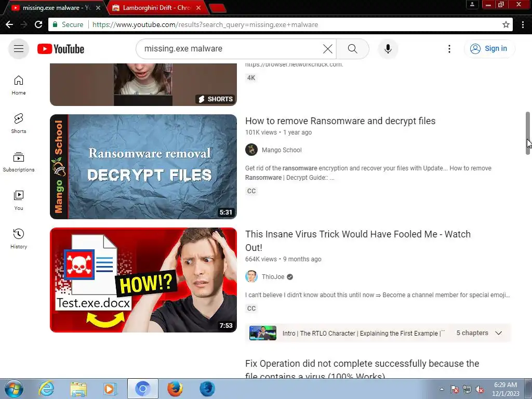Switch to the Lamborghini Drift tab
The width and height of the screenshot is (532, 399).
[157, 7]
